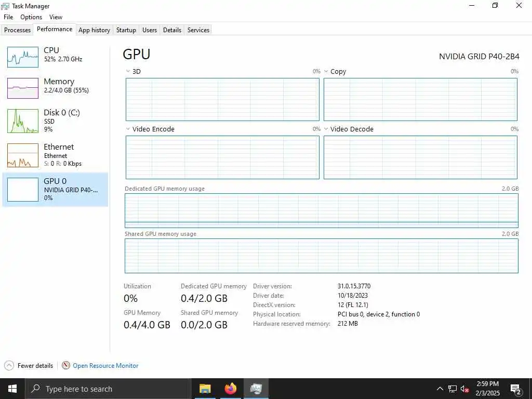Open Firefox from the taskbar
The width and height of the screenshot is (532, 399).
pyautogui.click(x=230, y=389)
